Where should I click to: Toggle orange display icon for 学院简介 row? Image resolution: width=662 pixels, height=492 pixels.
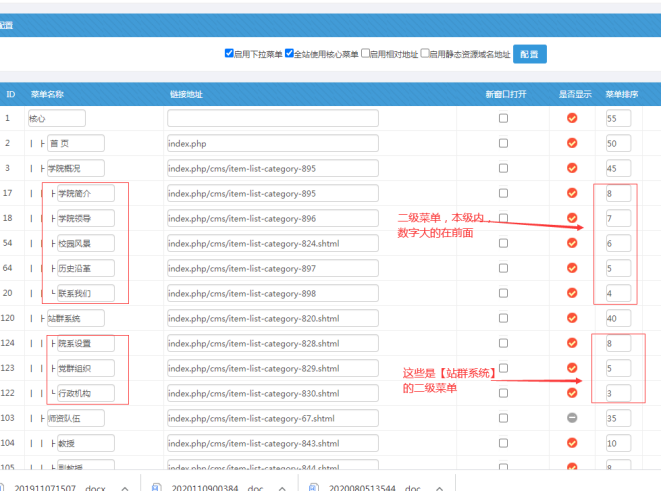tap(572, 193)
